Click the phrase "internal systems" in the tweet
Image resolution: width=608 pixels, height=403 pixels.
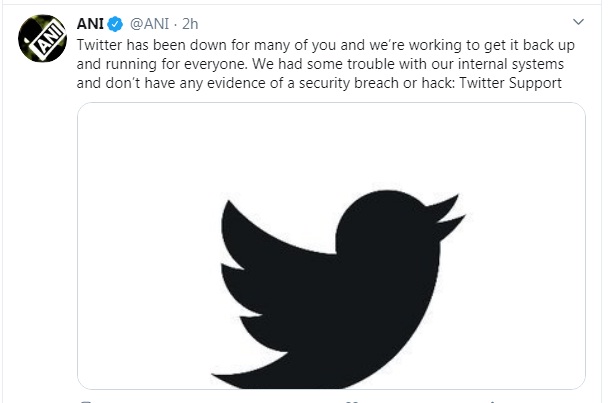pos(511,64)
